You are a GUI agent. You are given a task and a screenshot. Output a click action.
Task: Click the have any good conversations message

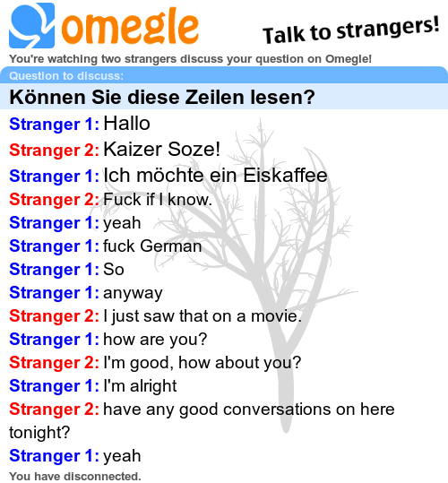tap(202, 421)
